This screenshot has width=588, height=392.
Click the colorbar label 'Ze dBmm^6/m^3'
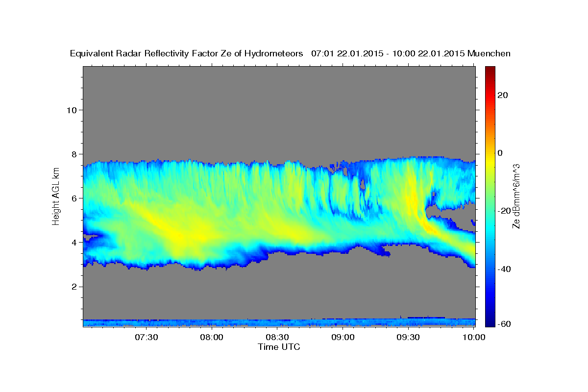(x=515, y=196)
